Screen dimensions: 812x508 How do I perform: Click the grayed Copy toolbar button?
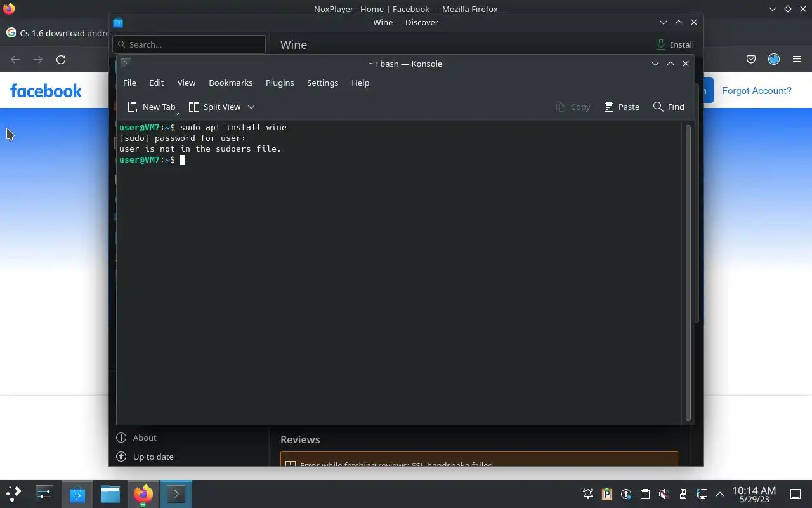coord(573,107)
